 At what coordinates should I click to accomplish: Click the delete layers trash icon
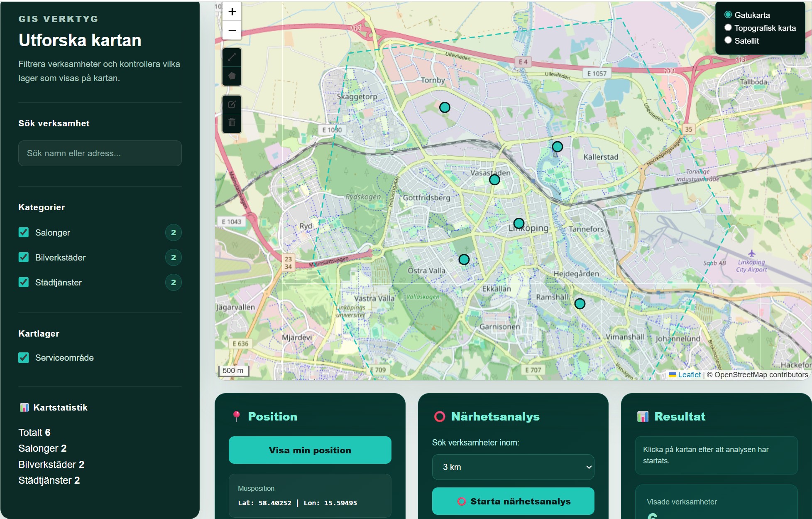point(232,123)
